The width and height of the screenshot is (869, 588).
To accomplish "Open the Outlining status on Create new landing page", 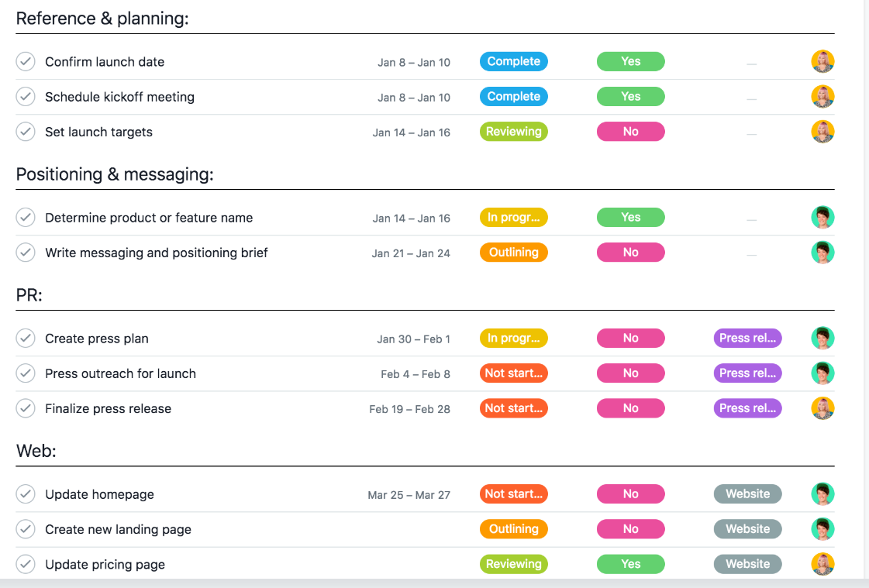I will click(513, 529).
